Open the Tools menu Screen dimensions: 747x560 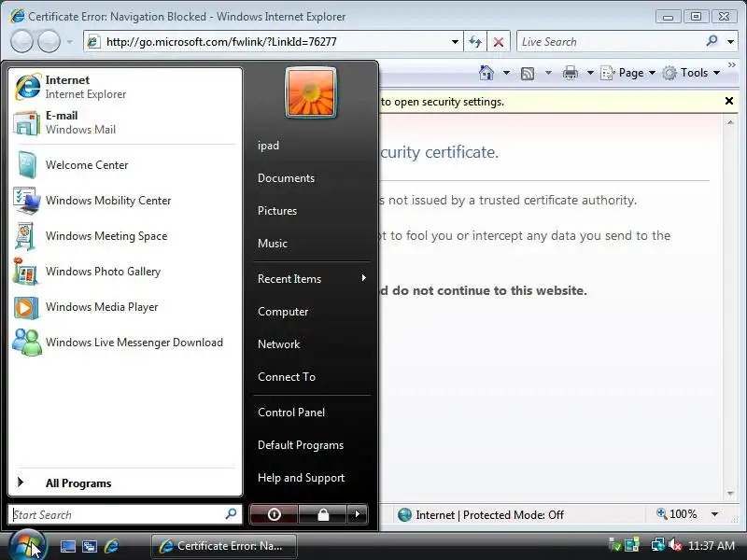coord(691,73)
